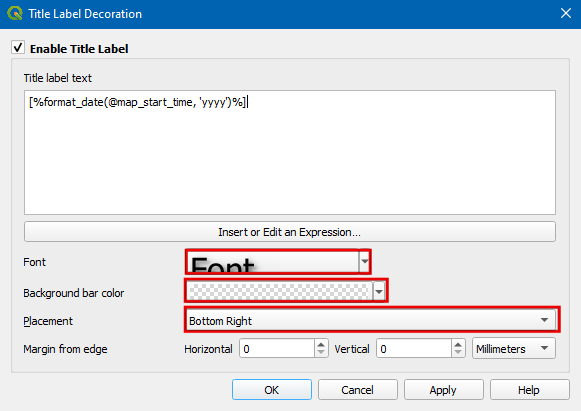Click the Horizontal margin input field
Image resolution: width=581 pixels, height=411 pixels.
pos(277,349)
